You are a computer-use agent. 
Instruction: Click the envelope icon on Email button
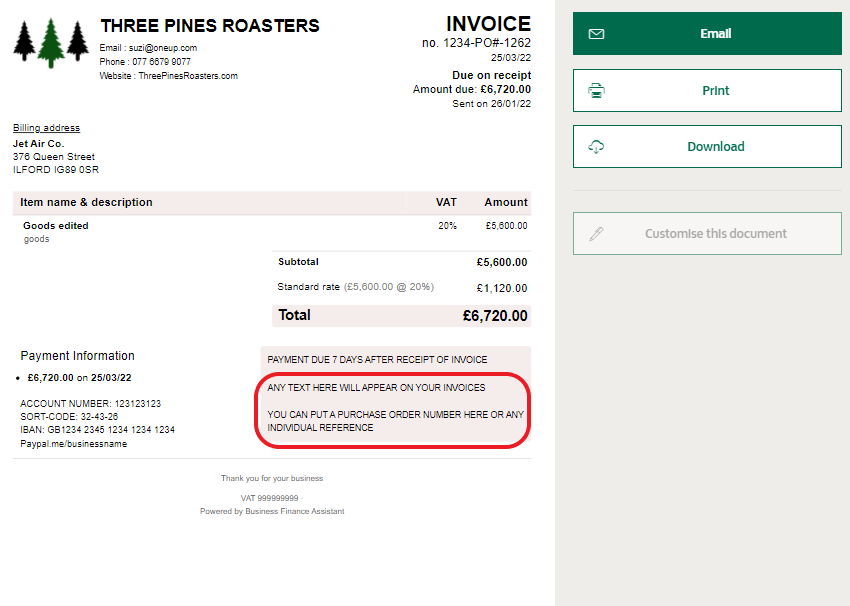597,34
